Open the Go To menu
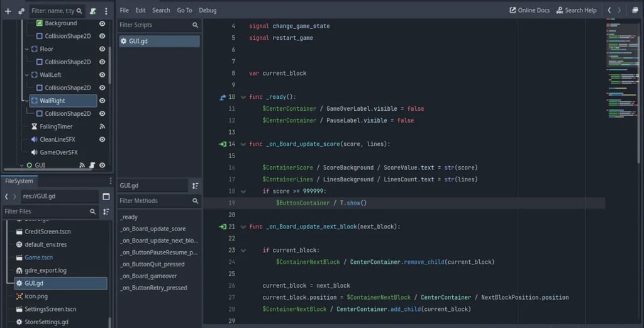Viewport: 644px width, 328px height. 184,10
